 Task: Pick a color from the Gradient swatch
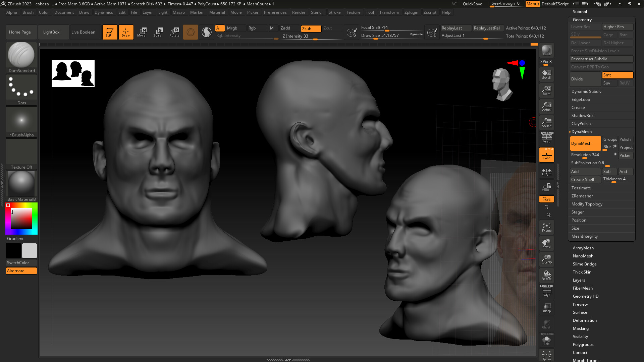pyautogui.click(x=21, y=218)
